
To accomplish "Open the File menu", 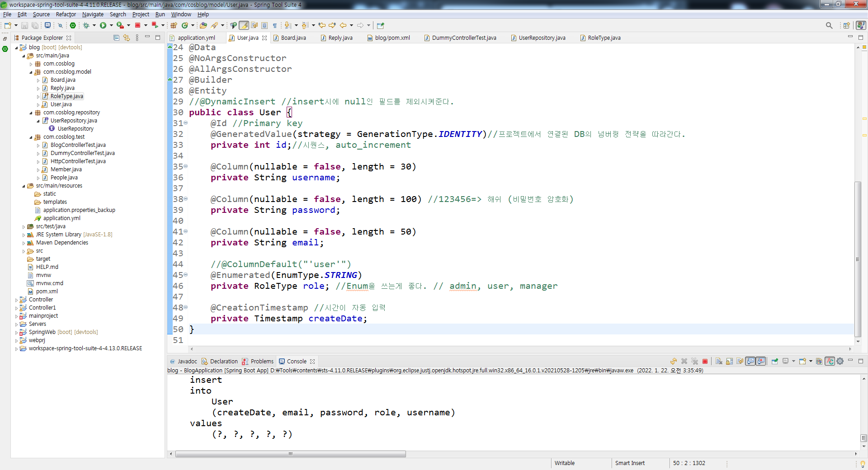I will click(x=7, y=14).
